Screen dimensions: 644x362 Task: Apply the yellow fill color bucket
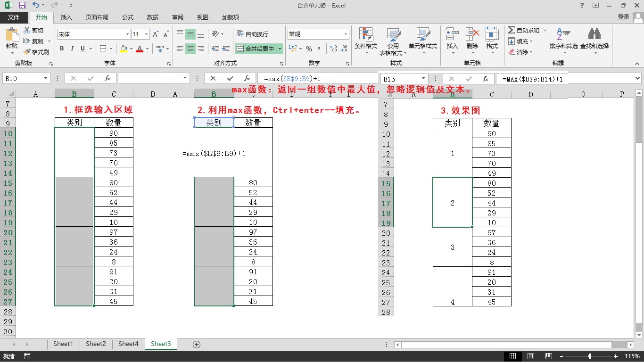coord(124,49)
